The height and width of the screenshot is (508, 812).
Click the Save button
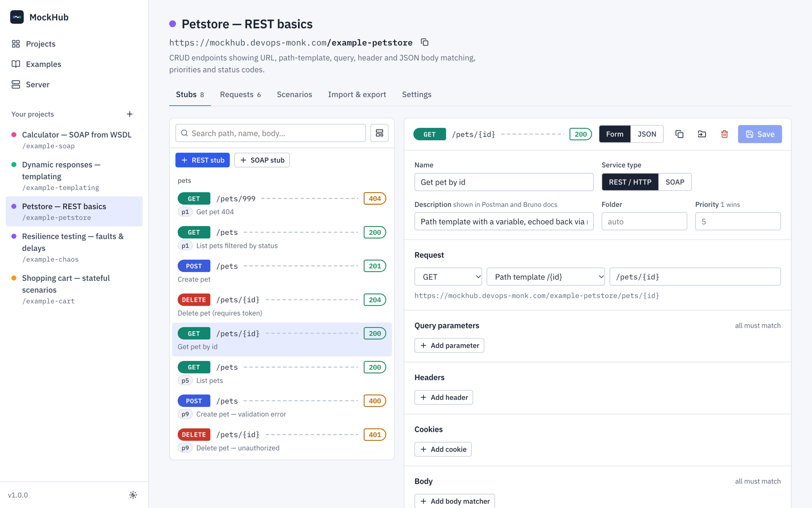760,134
